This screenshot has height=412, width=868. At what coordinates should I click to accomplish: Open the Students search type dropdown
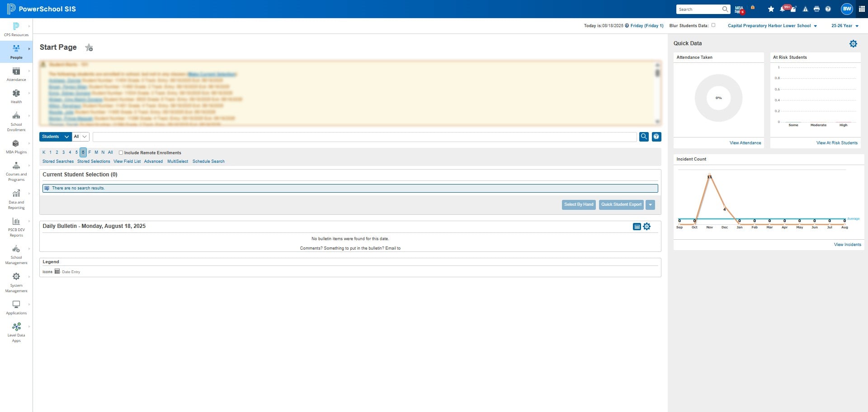coord(55,137)
